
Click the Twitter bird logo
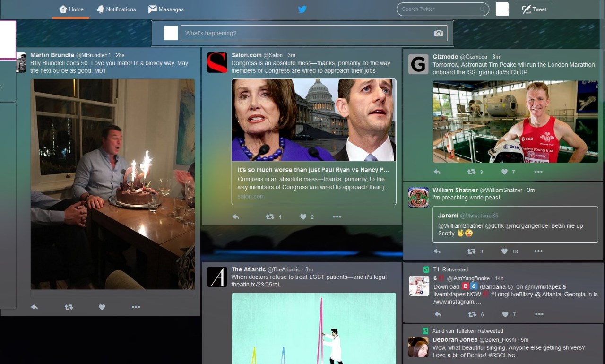click(302, 9)
